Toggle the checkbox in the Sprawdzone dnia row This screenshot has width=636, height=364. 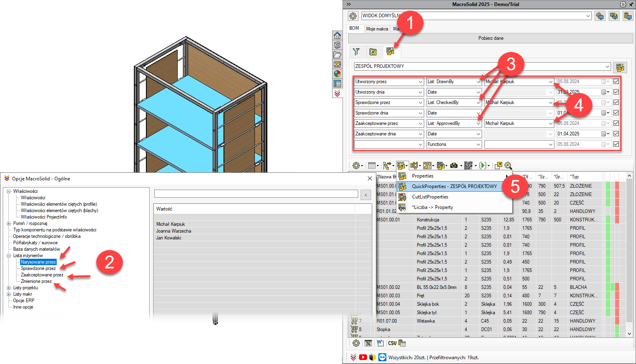coord(616,113)
